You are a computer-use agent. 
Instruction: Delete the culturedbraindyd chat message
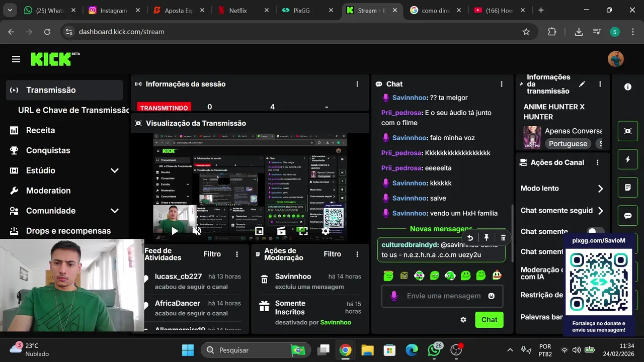click(503, 238)
